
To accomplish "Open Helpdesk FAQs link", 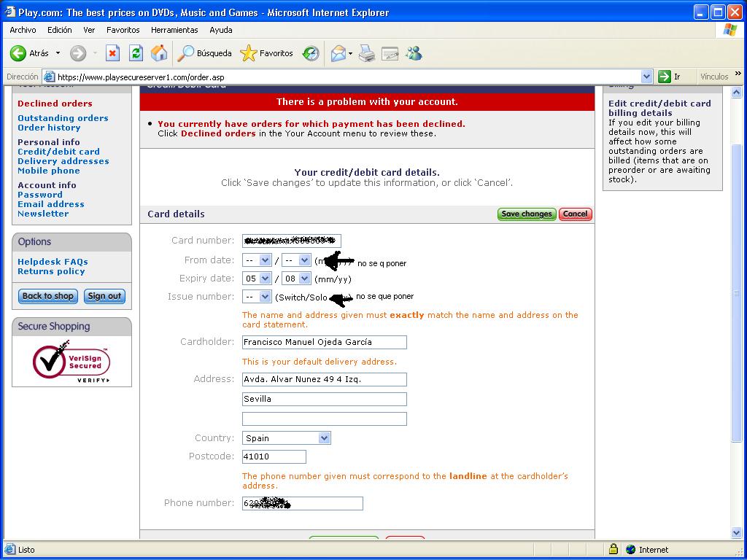I will pos(53,262).
